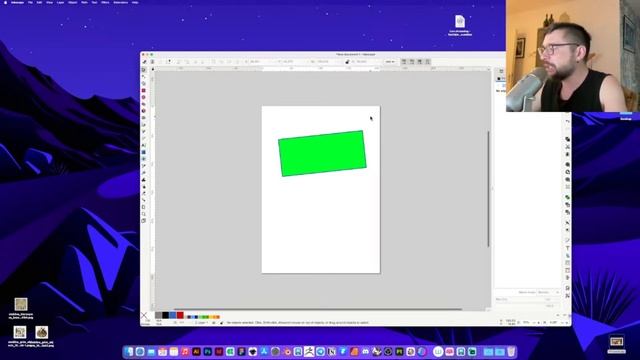The width and height of the screenshot is (640, 360).
Task: Select the Node editing tool
Action: pos(144,77)
